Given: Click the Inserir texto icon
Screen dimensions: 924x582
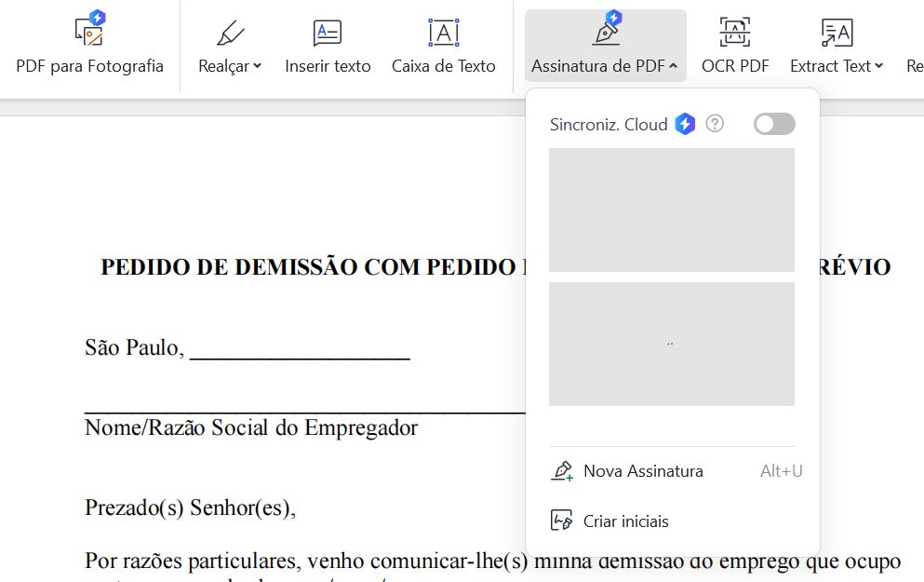Looking at the screenshot, I should [x=328, y=33].
